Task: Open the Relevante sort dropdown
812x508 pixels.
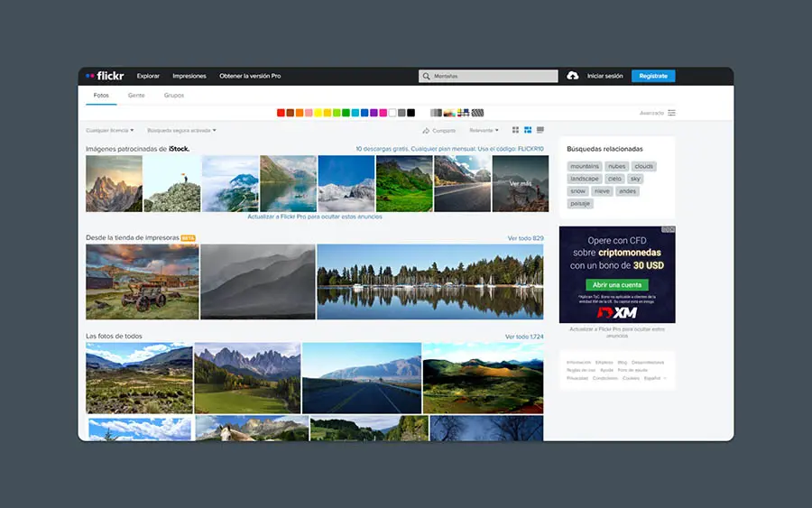Action: 484,131
